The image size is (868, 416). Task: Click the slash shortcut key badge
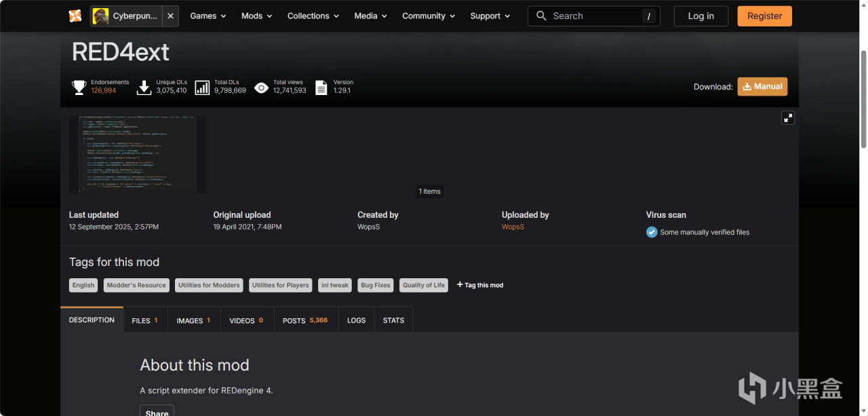pyautogui.click(x=649, y=16)
